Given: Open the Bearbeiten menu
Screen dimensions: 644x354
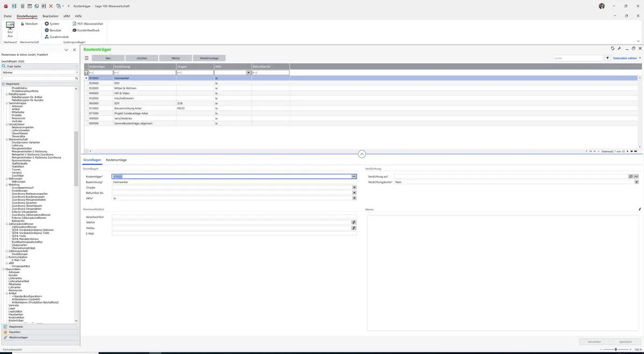Looking at the screenshot, I should 50,16.
